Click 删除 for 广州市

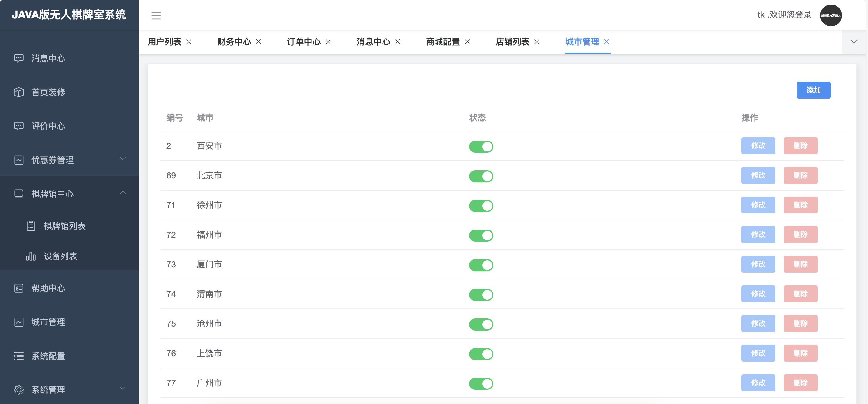pyautogui.click(x=801, y=383)
